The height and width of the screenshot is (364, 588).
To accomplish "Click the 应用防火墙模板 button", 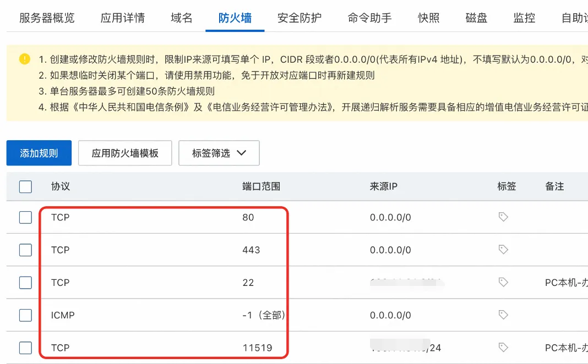I will pos(125,153).
